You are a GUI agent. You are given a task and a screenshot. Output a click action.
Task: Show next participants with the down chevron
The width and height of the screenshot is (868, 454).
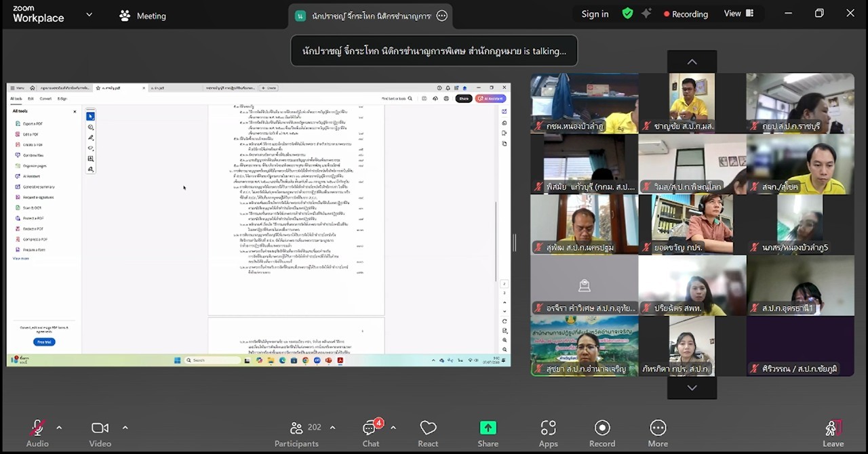[x=692, y=388]
